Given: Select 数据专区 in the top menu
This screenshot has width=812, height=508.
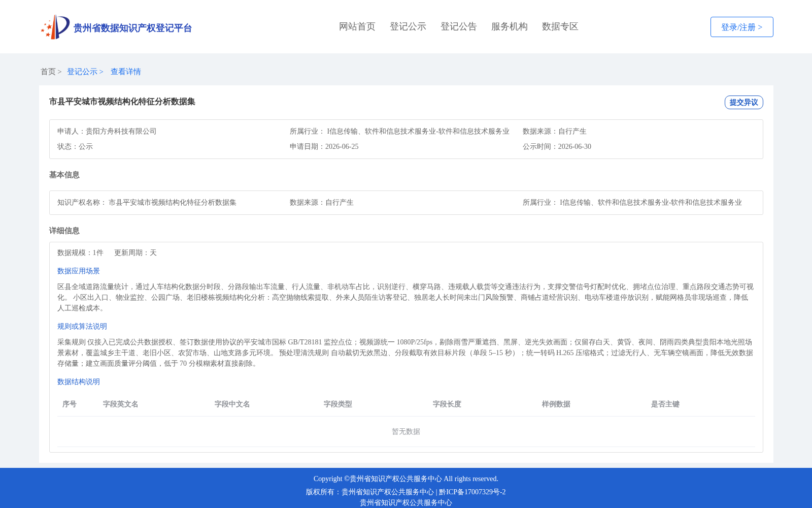Looking at the screenshot, I should (x=560, y=26).
